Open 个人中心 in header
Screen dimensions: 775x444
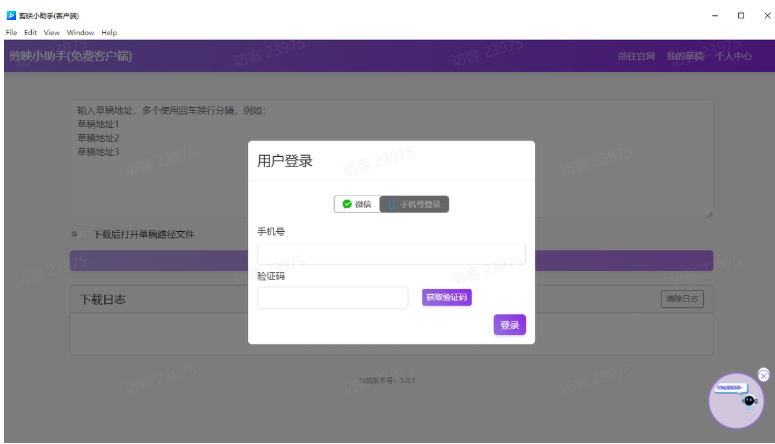click(733, 56)
